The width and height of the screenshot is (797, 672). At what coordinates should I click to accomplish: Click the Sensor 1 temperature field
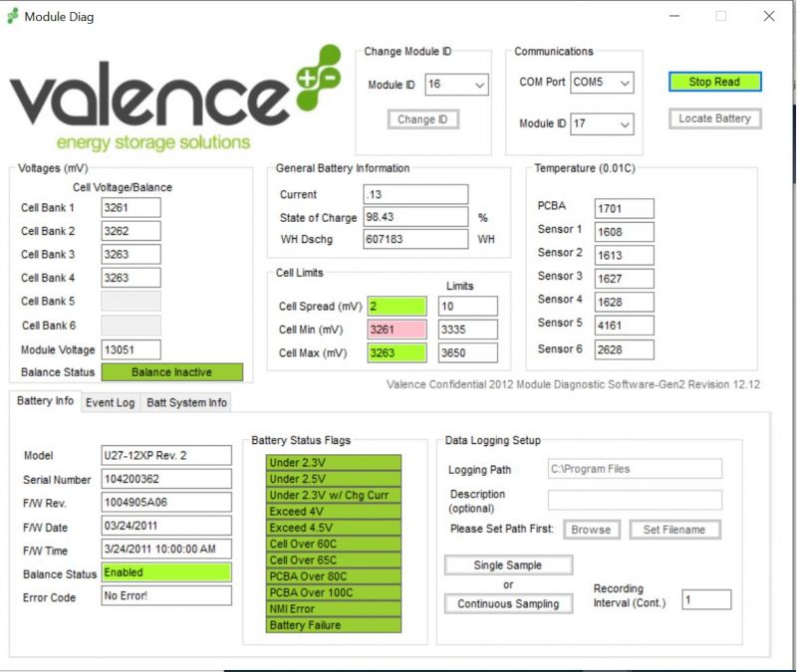point(625,232)
